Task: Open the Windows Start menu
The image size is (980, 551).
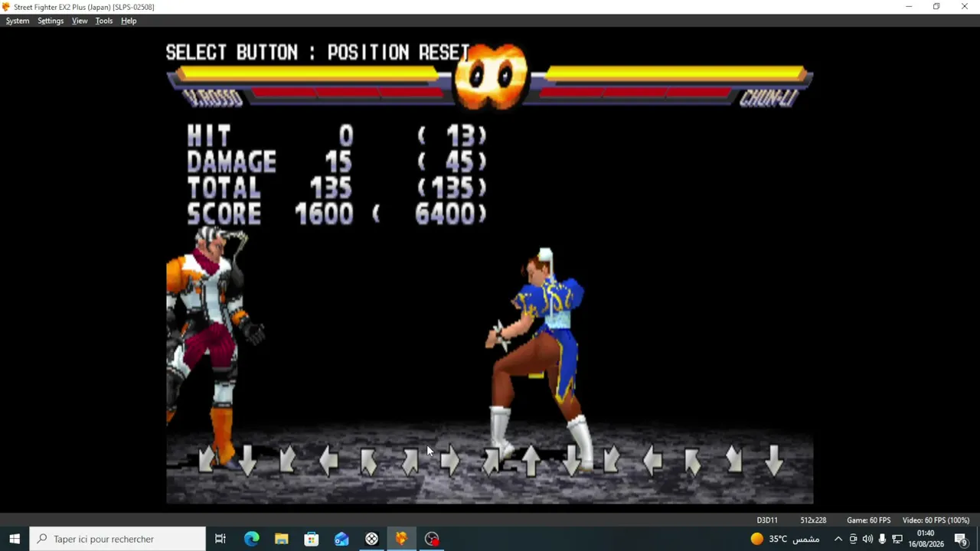Action: [15, 539]
